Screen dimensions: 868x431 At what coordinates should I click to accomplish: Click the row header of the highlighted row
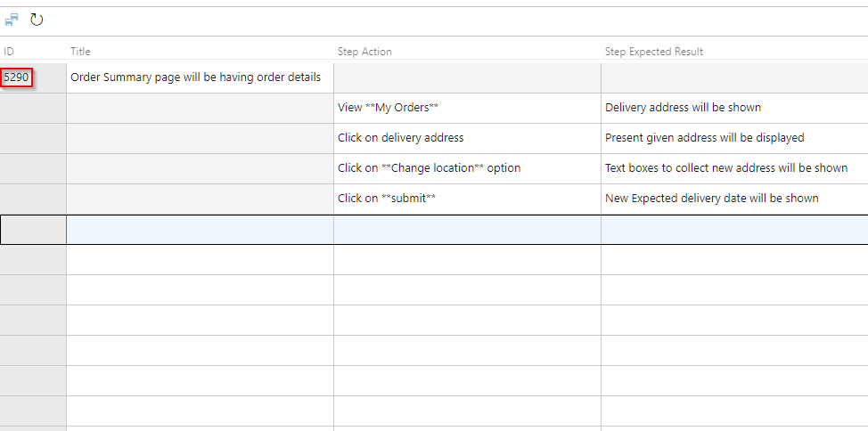point(33,230)
